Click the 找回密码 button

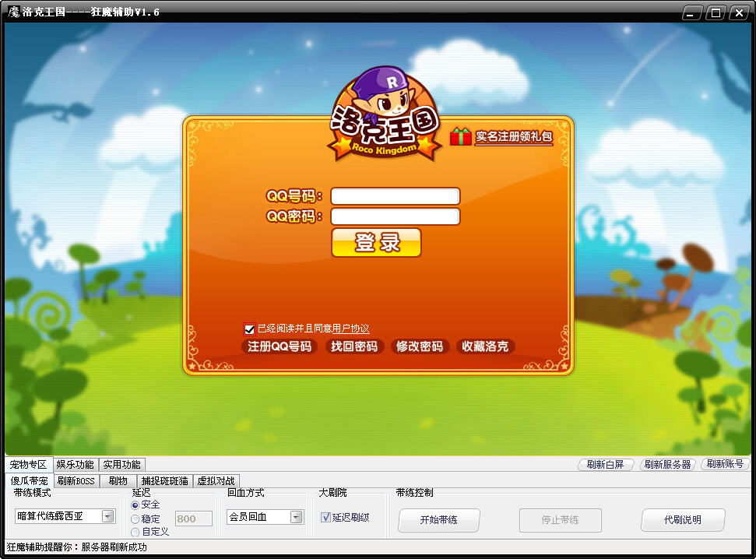pyautogui.click(x=354, y=346)
